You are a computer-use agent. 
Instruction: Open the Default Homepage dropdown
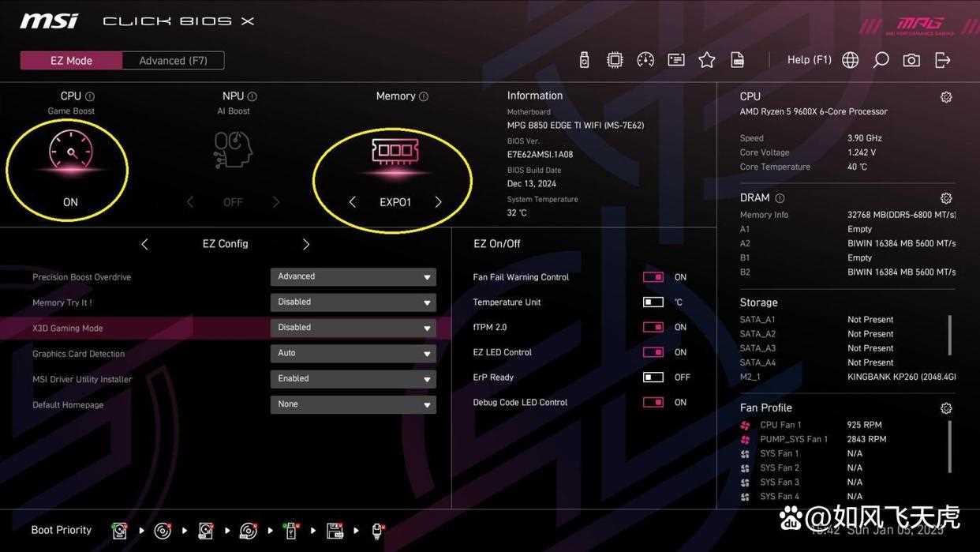pyautogui.click(x=353, y=404)
